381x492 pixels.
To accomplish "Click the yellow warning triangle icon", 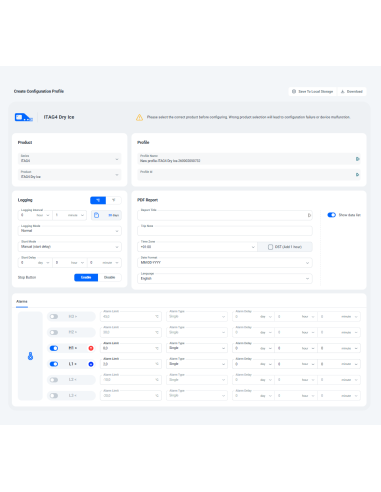I will pyautogui.click(x=139, y=117).
